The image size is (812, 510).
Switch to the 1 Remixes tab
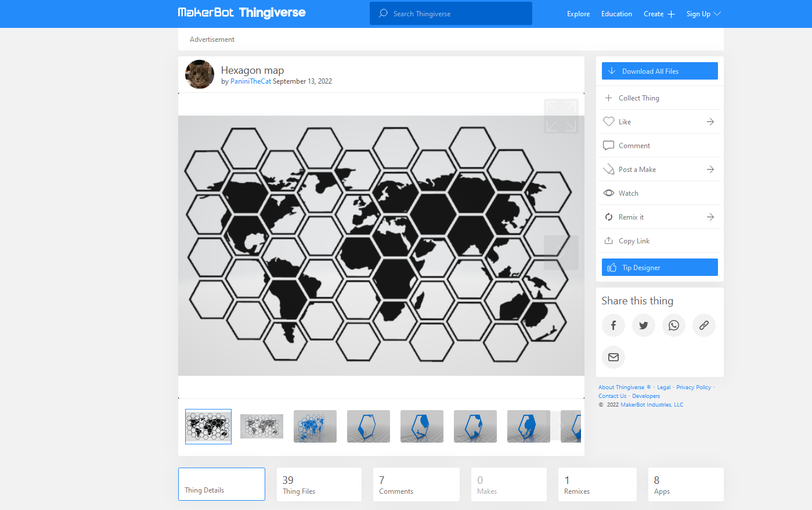(x=597, y=484)
